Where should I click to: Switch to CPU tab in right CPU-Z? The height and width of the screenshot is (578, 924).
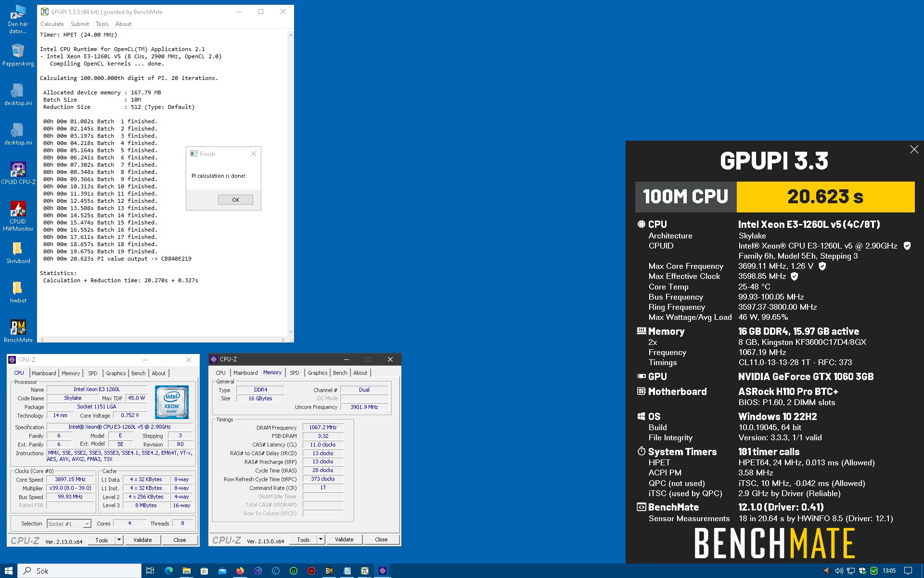point(221,373)
